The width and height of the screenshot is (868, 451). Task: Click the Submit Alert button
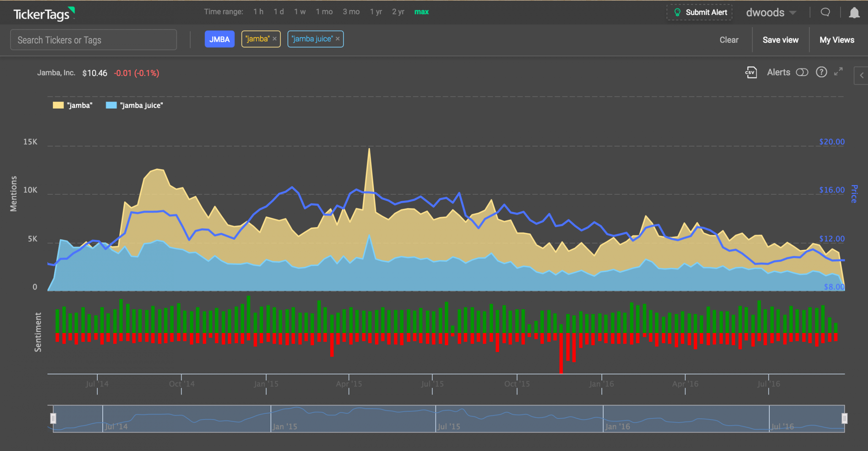(699, 12)
